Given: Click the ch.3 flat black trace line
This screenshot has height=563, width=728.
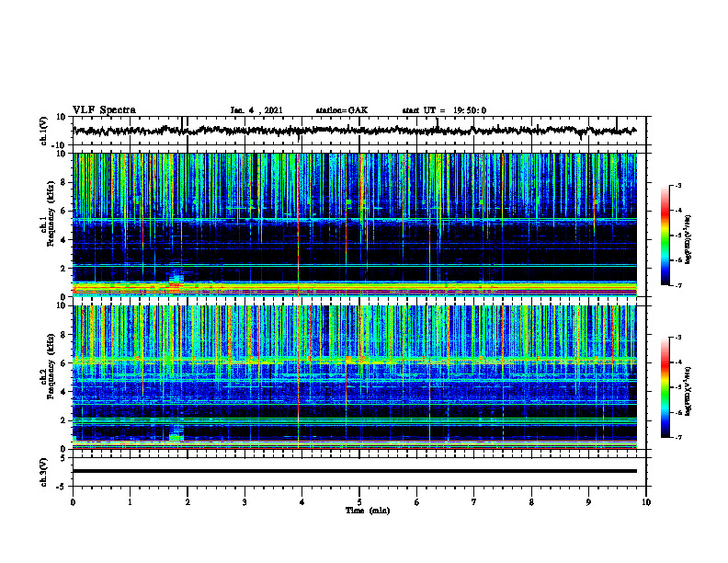Looking at the screenshot, I should point(354,471).
